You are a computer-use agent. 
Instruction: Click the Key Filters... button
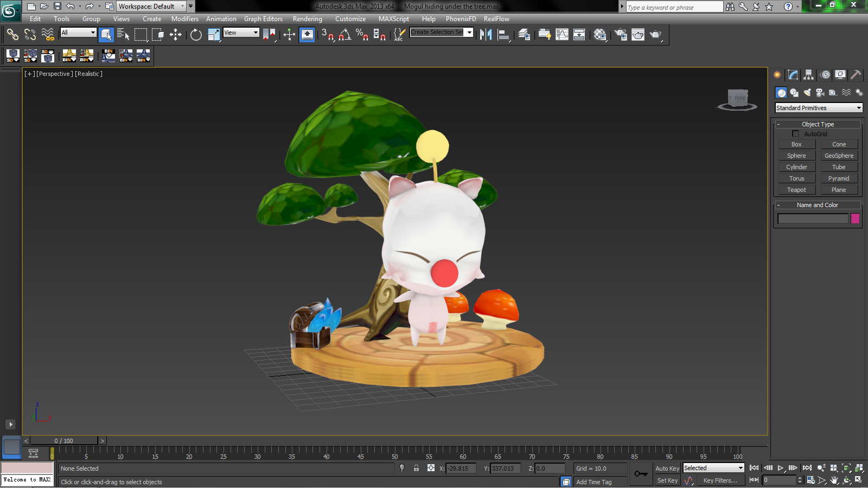point(720,480)
